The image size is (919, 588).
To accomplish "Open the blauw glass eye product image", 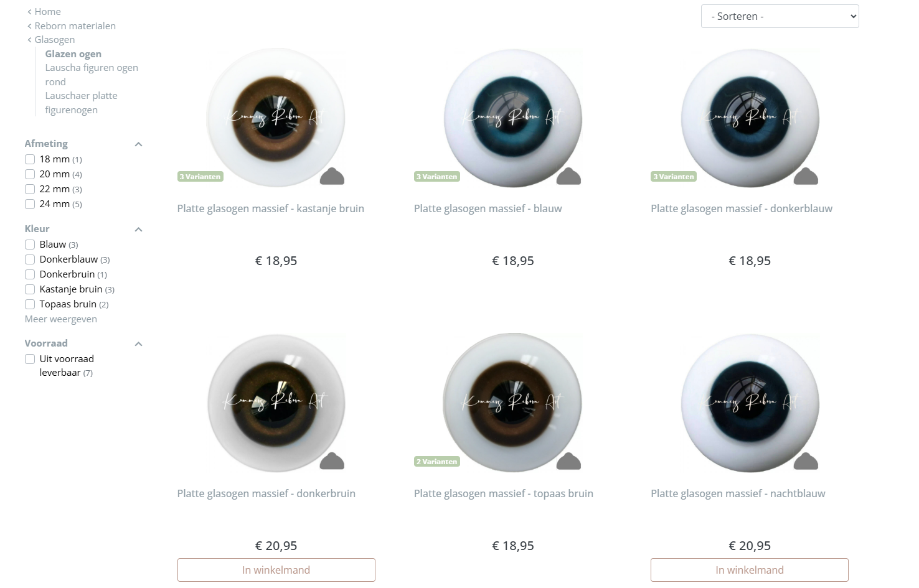I will pyautogui.click(x=512, y=118).
